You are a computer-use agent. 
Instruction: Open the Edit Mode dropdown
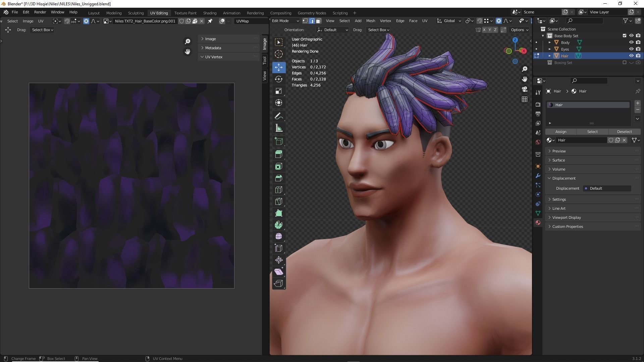(x=285, y=21)
